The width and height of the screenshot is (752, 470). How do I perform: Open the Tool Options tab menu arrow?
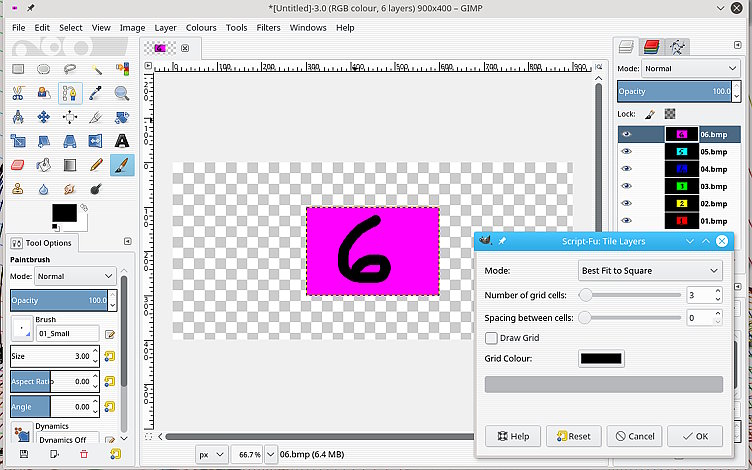(x=128, y=241)
